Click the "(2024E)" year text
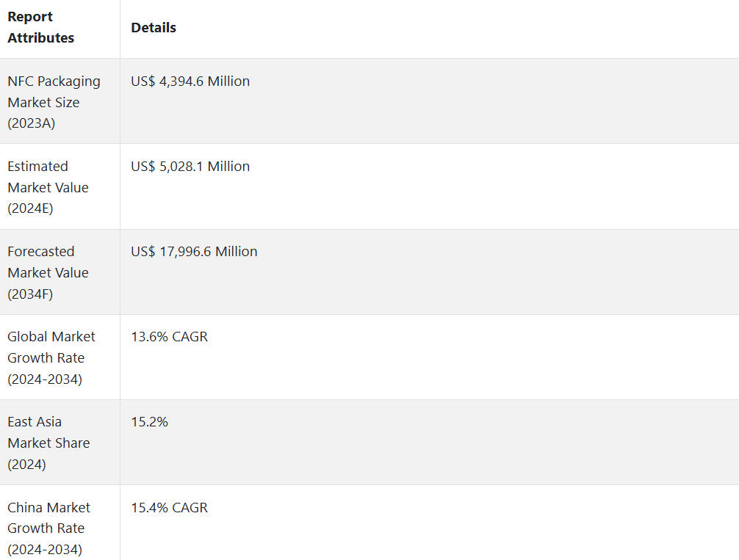739x560 pixels. click(30, 208)
